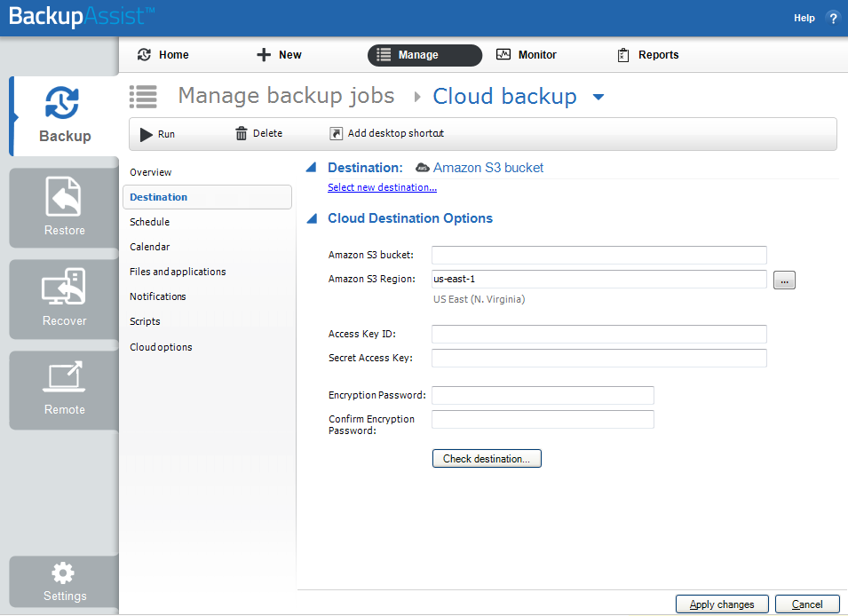Open the Backup sidebar section
This screenshot has width=848, height=616.
click(64, 115)
